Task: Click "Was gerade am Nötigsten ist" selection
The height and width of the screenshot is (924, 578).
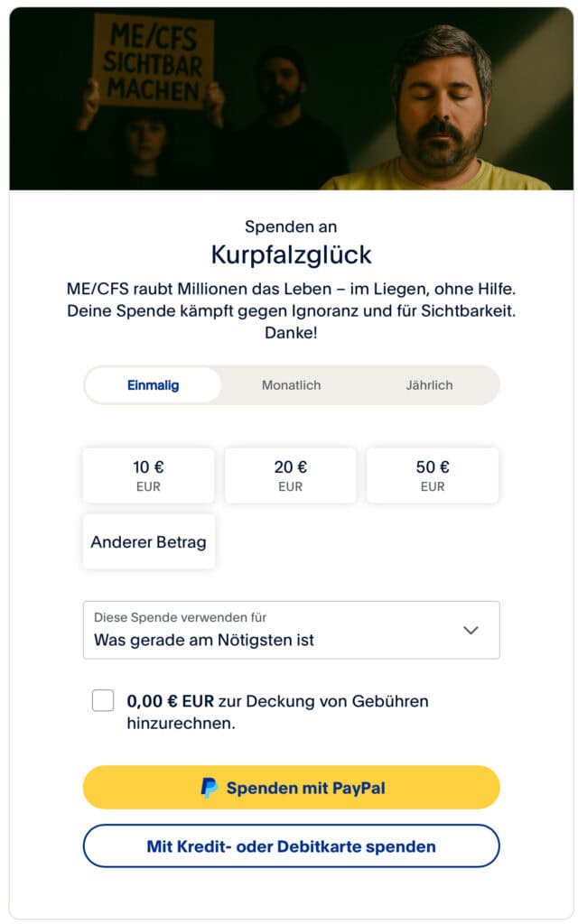Action: coord(204,641)
